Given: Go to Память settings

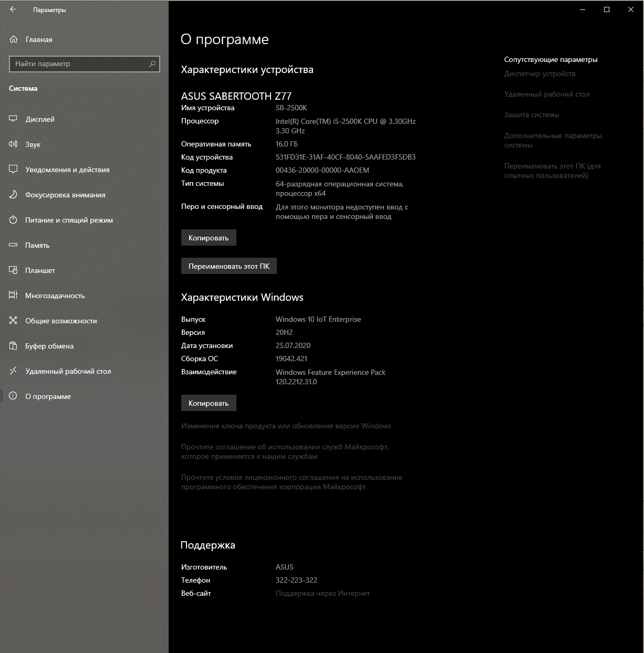Looking at the screenshot, I should [x=84, y=245].
